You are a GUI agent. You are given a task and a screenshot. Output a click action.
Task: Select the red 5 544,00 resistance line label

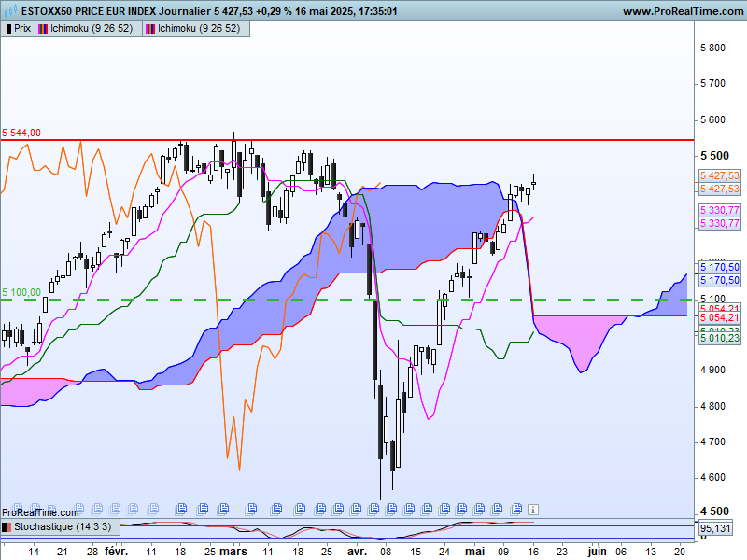(x=21, y=133)
